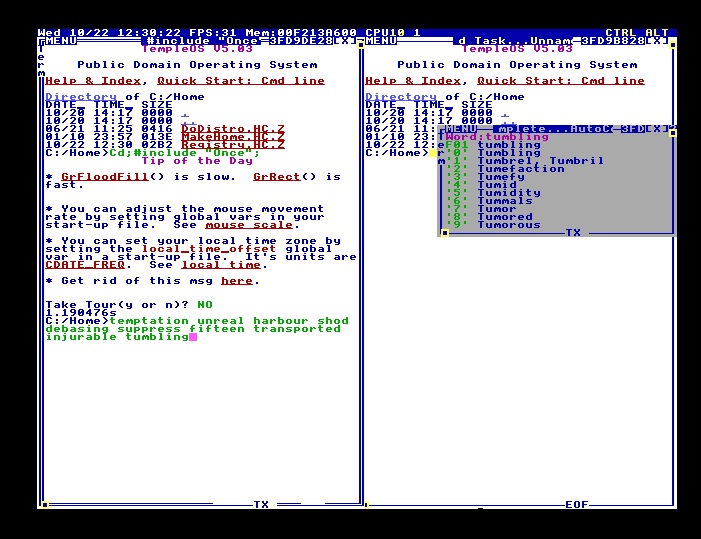Click the FPS:31 readout in top bar
The image size is (701, 539).
pyautogui.click(x=213, y=33)
